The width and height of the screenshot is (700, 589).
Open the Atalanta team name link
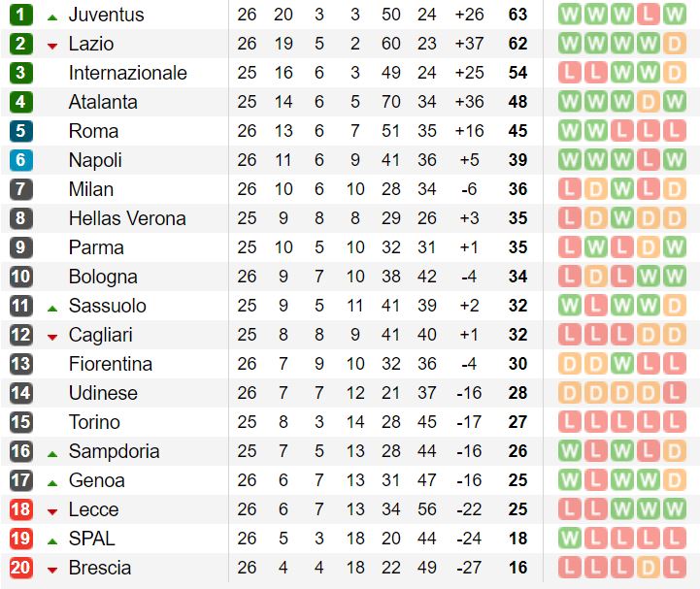pos(103,102)
